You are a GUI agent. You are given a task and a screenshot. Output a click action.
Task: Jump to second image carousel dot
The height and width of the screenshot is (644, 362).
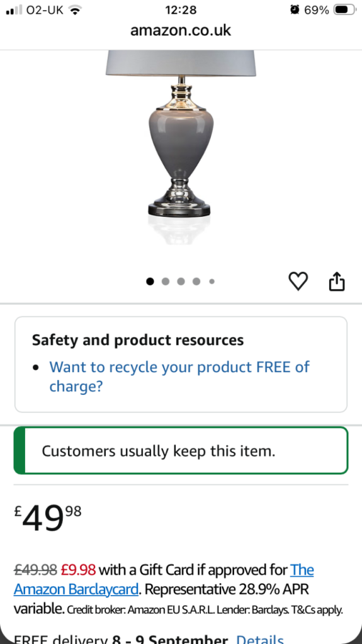pyautogui.click(x=166, y=281)
